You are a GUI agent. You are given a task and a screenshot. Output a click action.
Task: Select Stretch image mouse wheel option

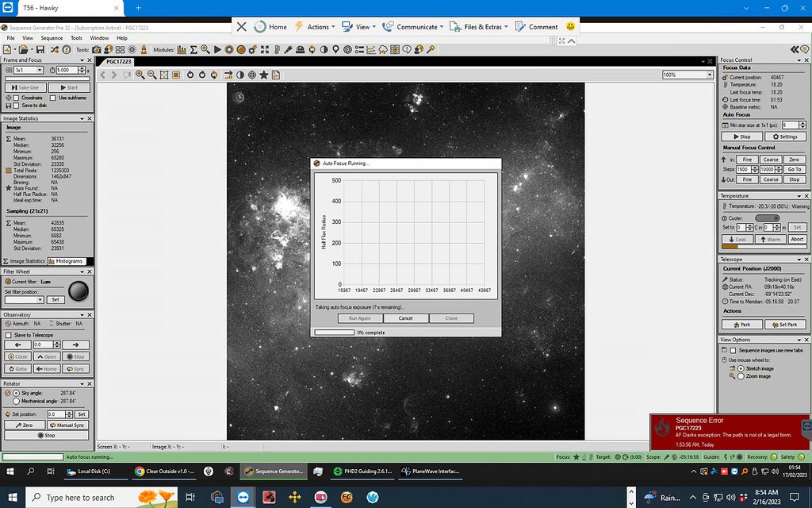pos(741,368)
